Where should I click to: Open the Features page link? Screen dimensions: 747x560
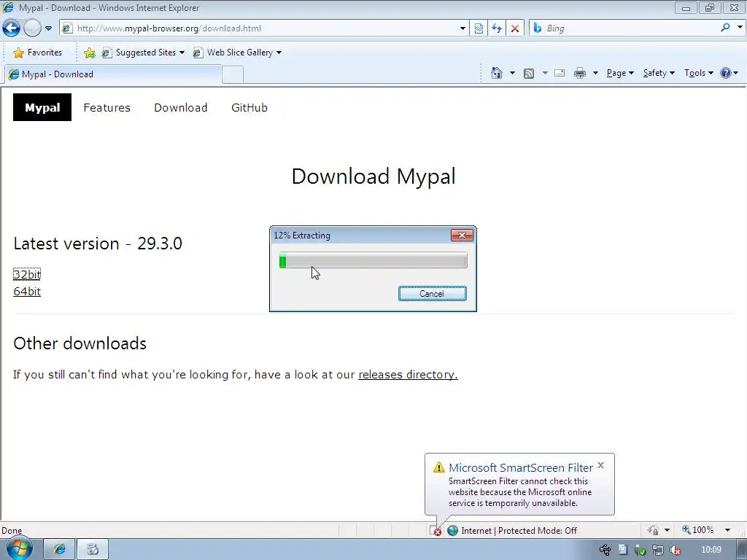pos(107,108)
